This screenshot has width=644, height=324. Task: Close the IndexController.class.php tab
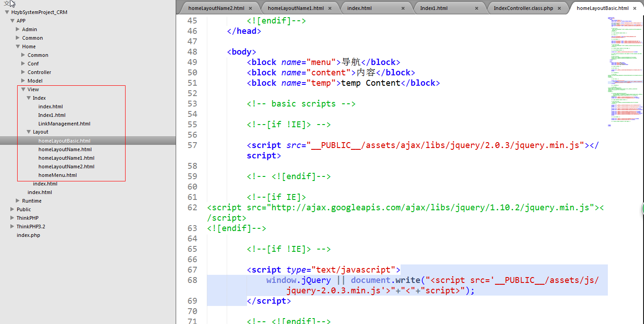[x=559, y=8]
